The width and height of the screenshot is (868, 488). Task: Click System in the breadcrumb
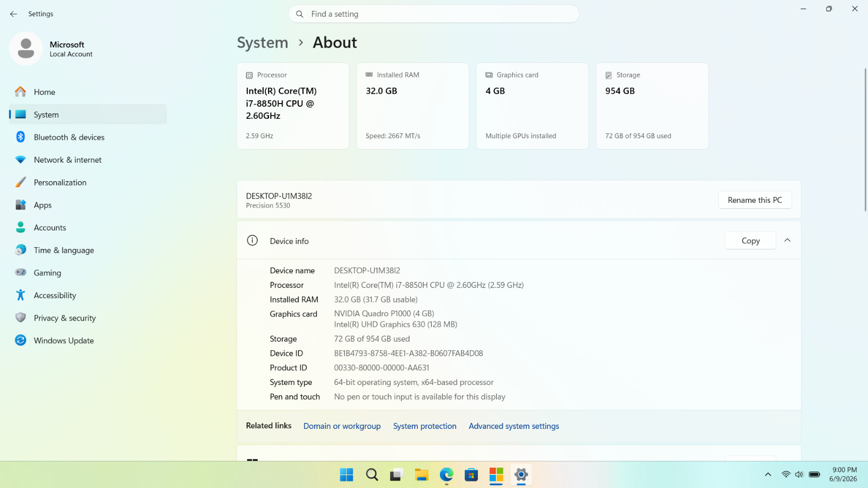(x=263, y=42)
